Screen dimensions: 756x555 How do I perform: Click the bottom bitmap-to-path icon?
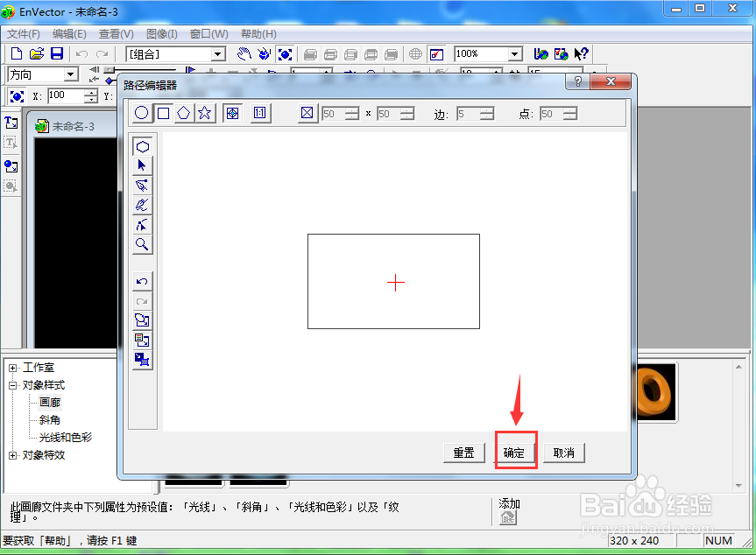pos(143,360)
